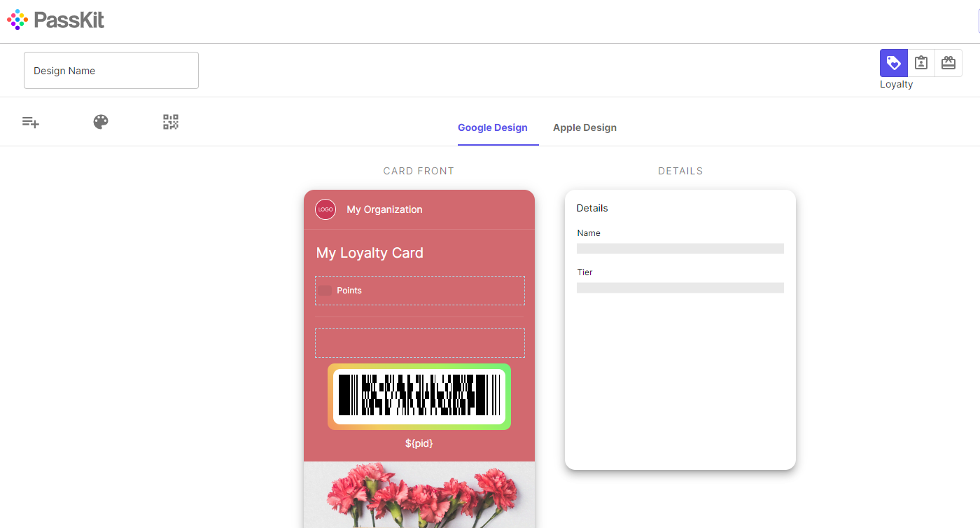The image size is (980, 528).
Task: Click the round LOGO on the card
Action: pos(325,209)
